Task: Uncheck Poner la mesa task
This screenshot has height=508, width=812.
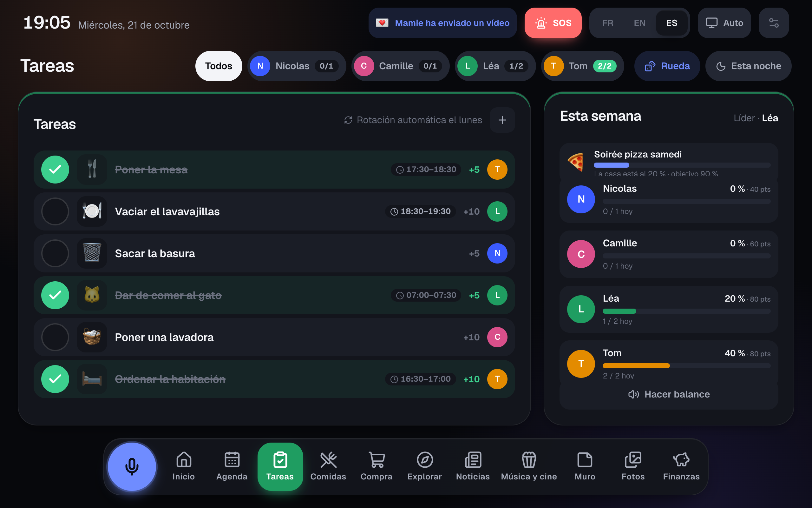Action: [55, 169]
